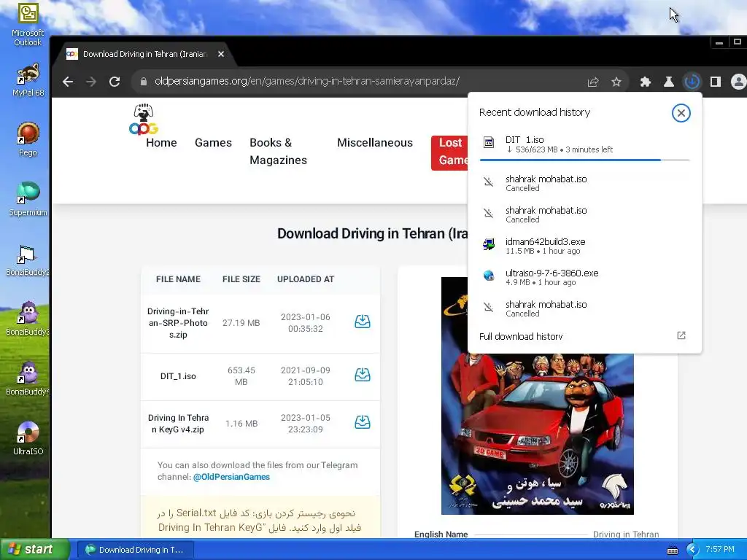Click UPLOADED AT column header
Image resolution: width=747 pixels, height=560 pixels.
click(x=306, y=279)
